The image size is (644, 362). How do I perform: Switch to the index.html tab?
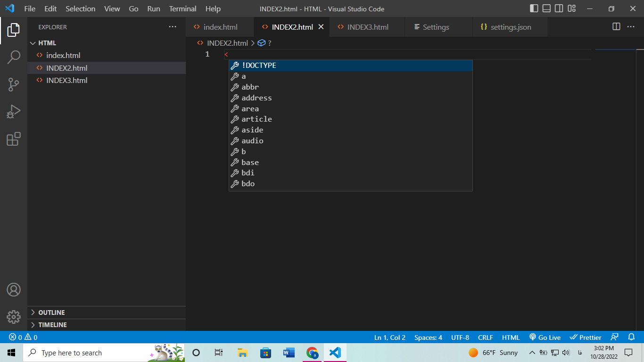tap(220, 27)
